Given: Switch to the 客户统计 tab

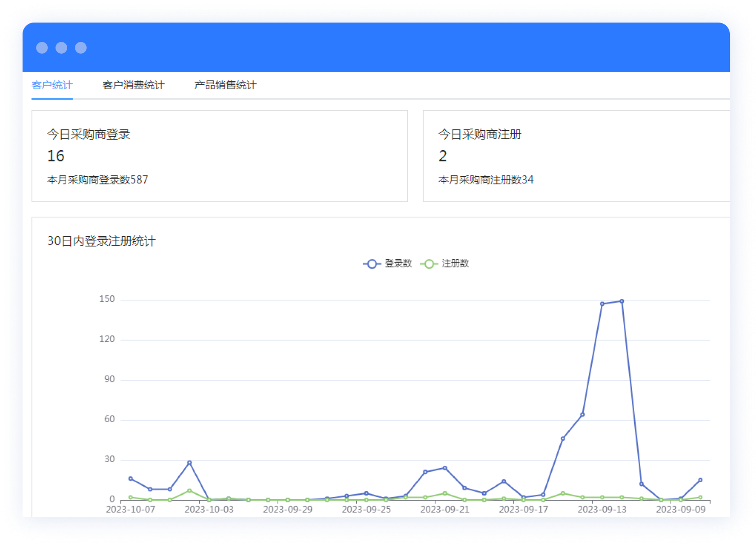Looking at the screenshot, I should click(52, 85).
